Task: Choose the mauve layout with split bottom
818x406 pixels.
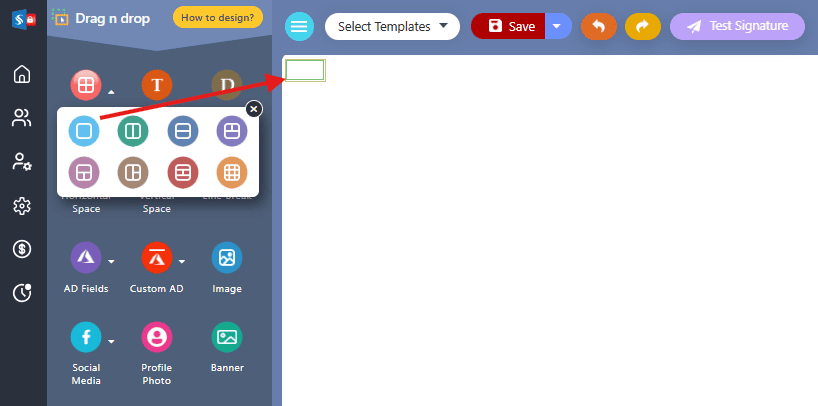Action: 84,172
